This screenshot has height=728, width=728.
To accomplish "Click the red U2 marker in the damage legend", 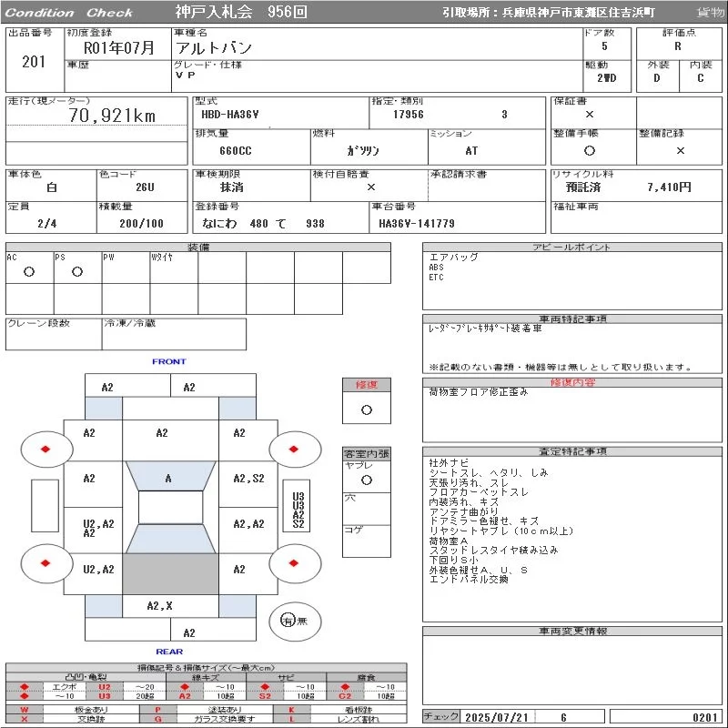I will coord(105,687).
